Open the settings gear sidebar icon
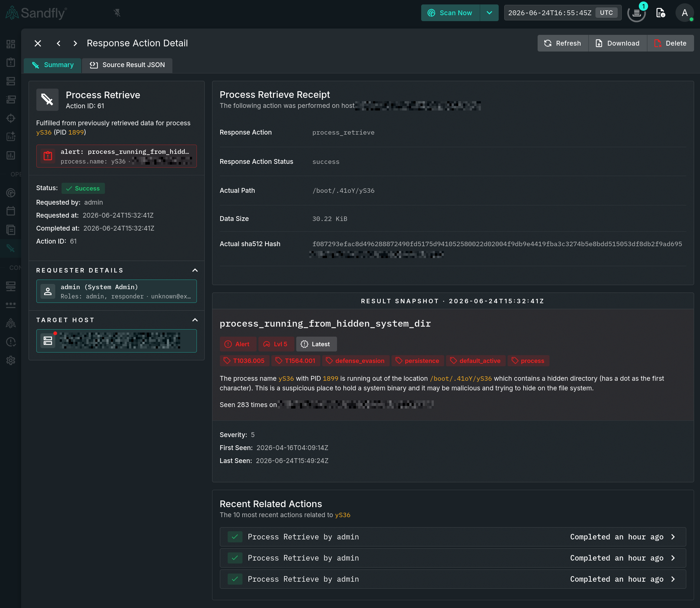This screenshot has width=700, height=608. 11,360
